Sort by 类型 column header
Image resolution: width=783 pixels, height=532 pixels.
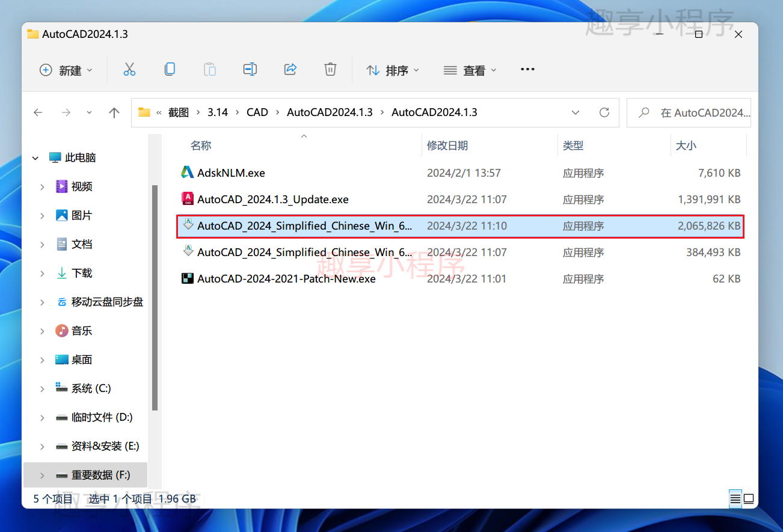coord(573,145)
